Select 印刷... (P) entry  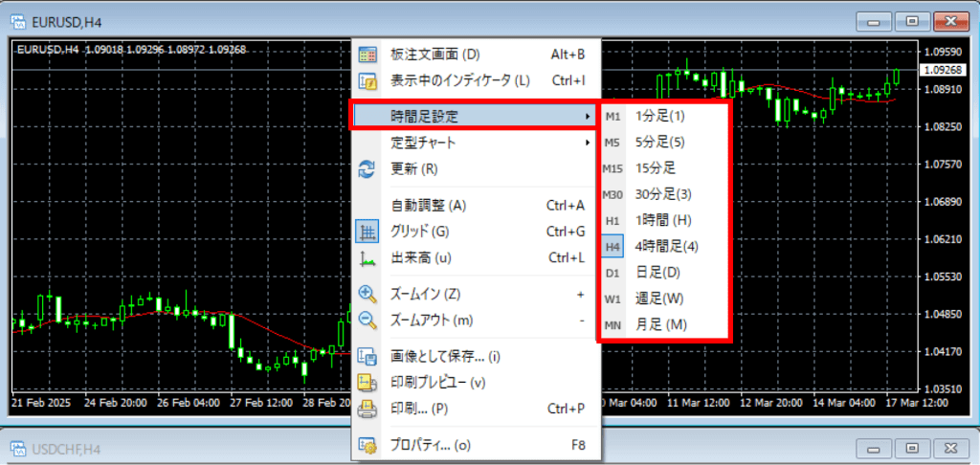(x=476, y=409)
